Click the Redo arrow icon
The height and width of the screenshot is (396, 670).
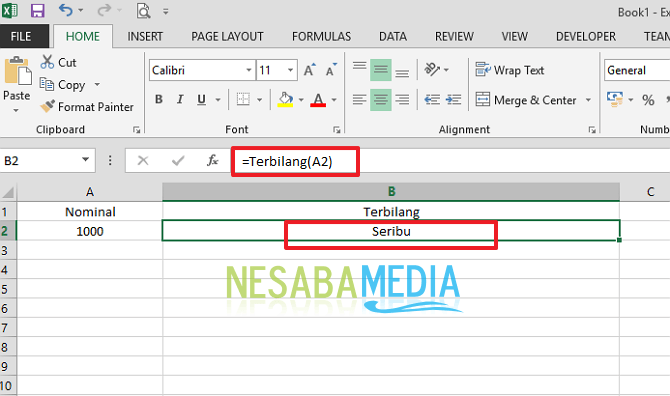tap(104, 10)
